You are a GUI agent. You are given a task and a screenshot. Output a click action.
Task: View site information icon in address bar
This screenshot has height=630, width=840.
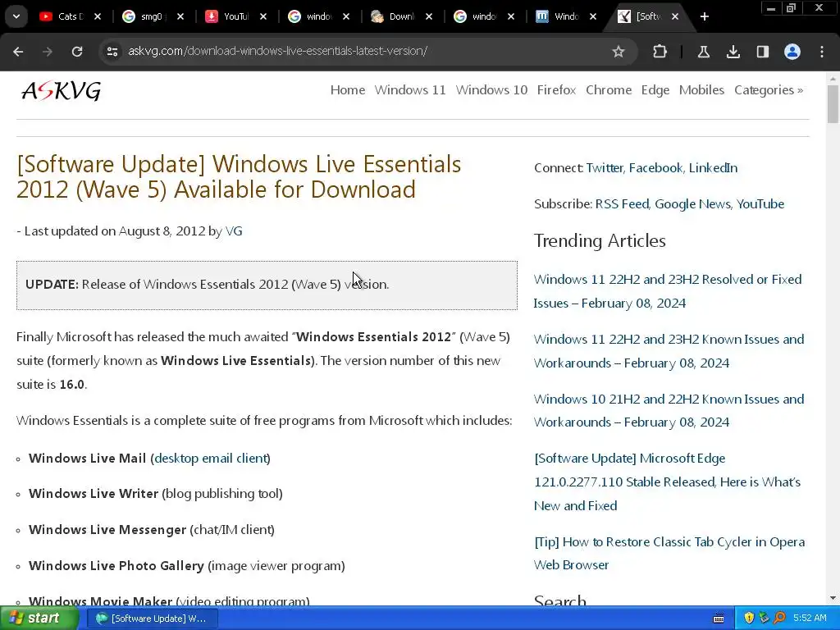112,52
